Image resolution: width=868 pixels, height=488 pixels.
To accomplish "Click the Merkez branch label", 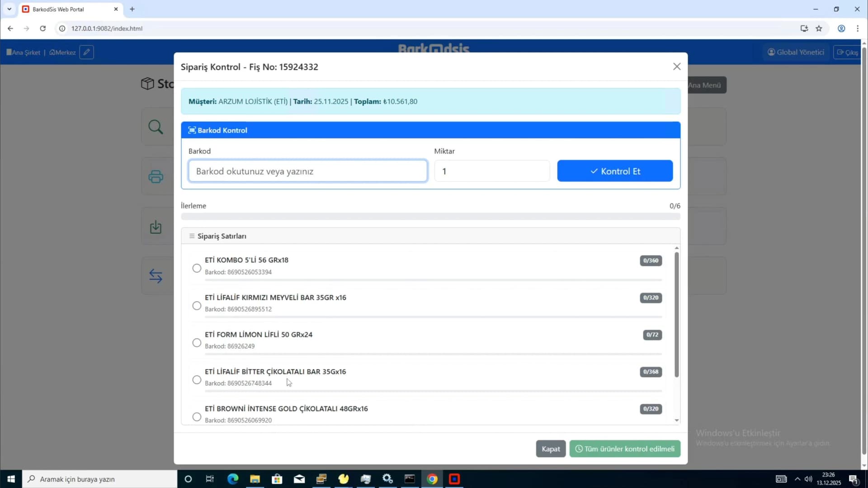I will click(x=62, y=52).
